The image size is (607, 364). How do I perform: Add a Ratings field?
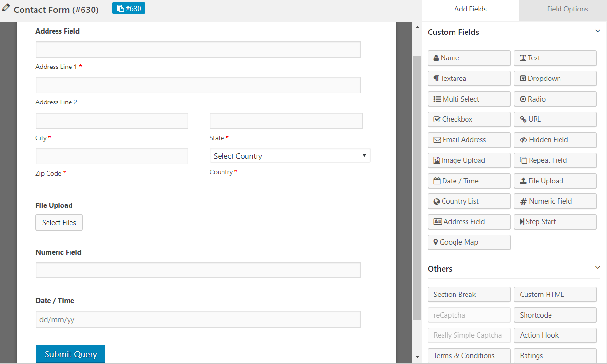[555, 356]
